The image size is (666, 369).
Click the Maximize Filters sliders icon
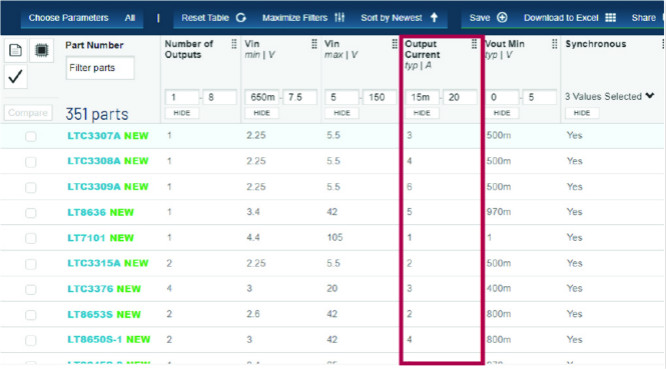click(339, 17)
